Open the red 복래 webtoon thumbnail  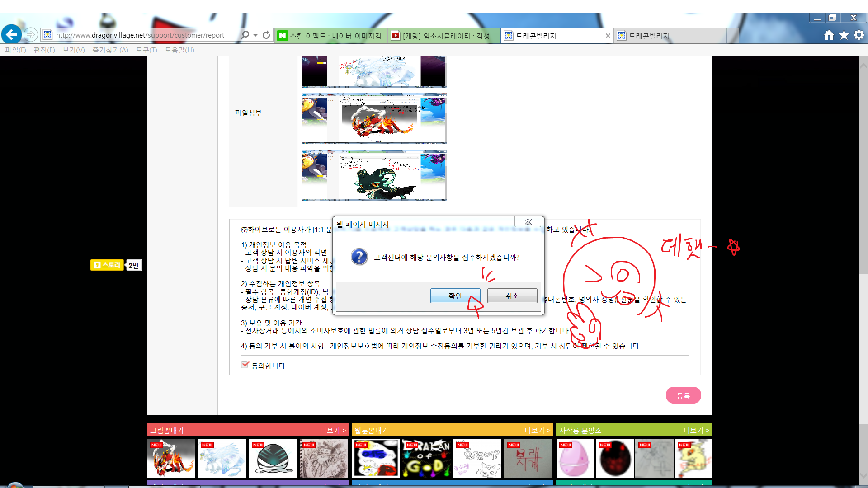click(528, 458)
